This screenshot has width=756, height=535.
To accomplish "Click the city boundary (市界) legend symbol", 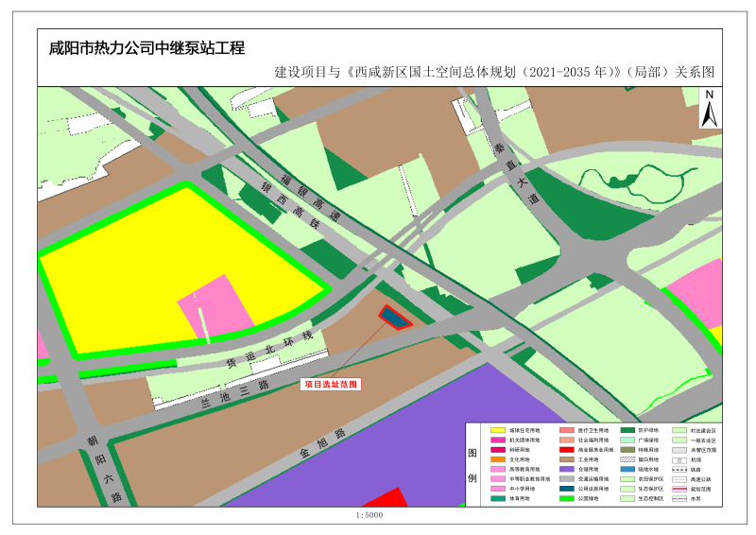I will coord(679,498).
